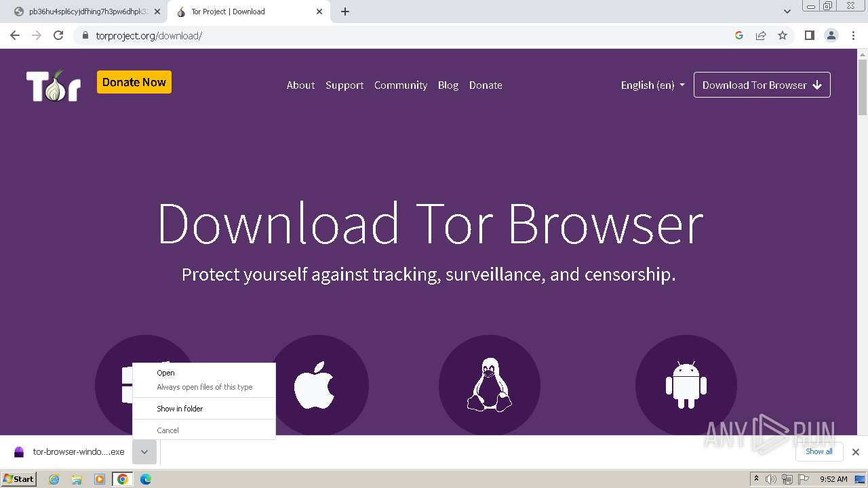This screenshot has height=488, width=868.
Task: Click the Chrome taskbar icon
Action: [123, 479]
